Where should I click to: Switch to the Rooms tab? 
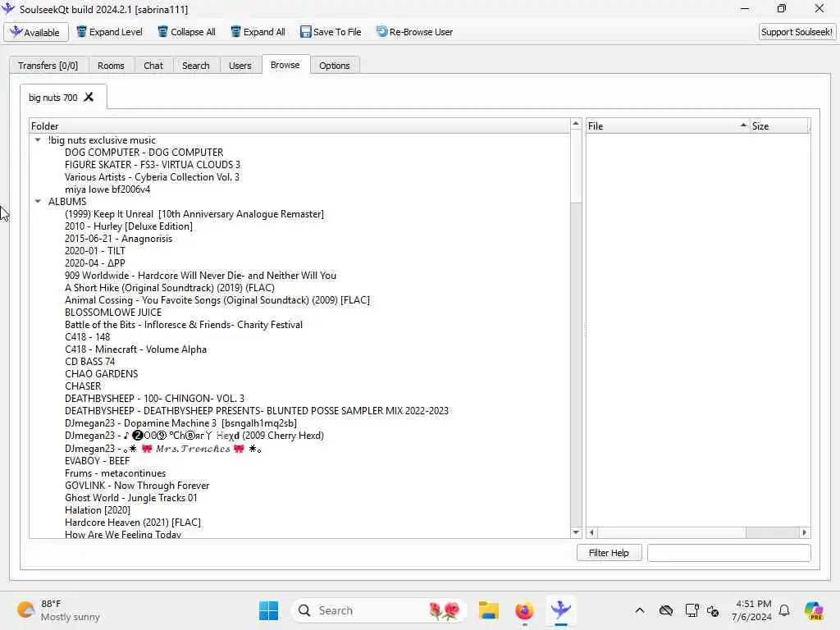point(111,66)
